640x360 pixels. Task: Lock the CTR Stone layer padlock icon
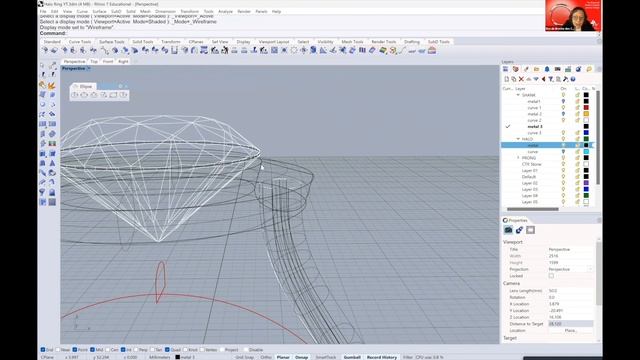point(577,164)
